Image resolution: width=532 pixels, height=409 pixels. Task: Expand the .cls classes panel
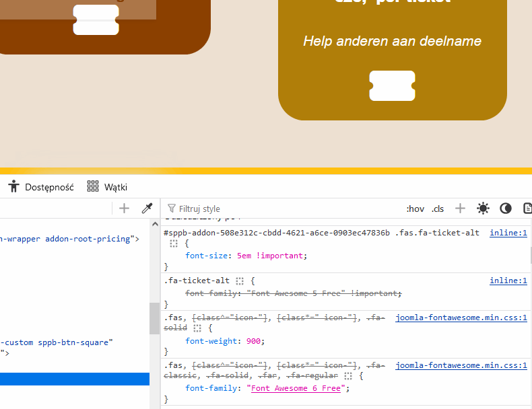[x=438, y=209]
